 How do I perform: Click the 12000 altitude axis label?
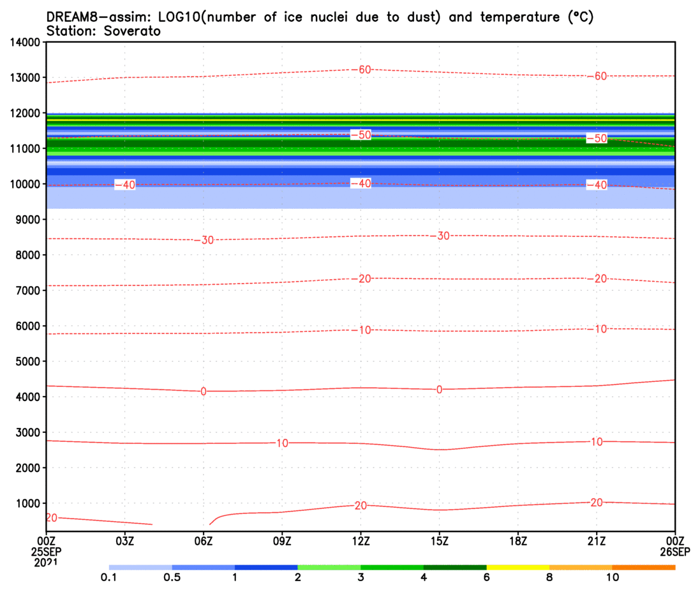coord(25,114)
